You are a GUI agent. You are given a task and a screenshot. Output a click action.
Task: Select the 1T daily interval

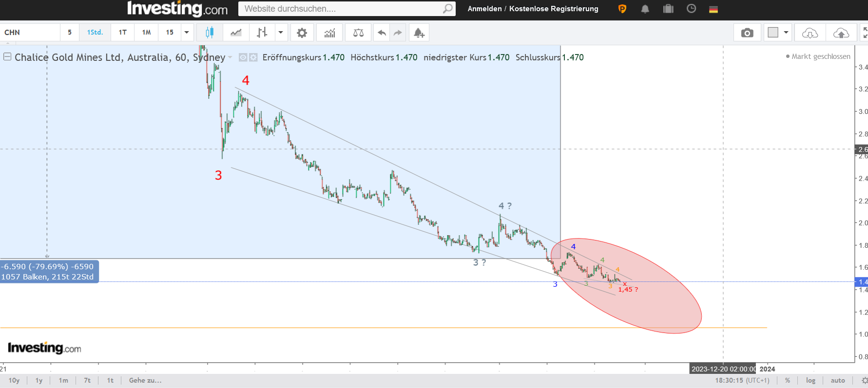(123, 33)
